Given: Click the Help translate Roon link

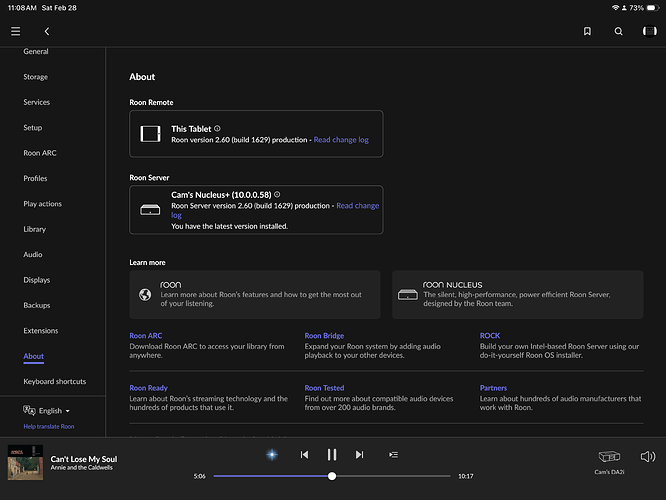Looking at the screenshot, I should coord(49,426).
